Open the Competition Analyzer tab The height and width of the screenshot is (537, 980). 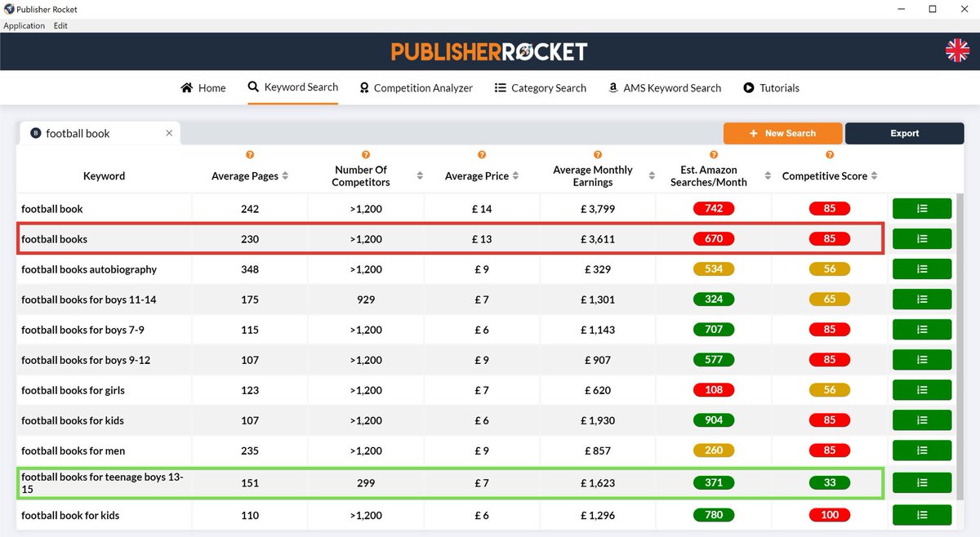tap(416, 88)
